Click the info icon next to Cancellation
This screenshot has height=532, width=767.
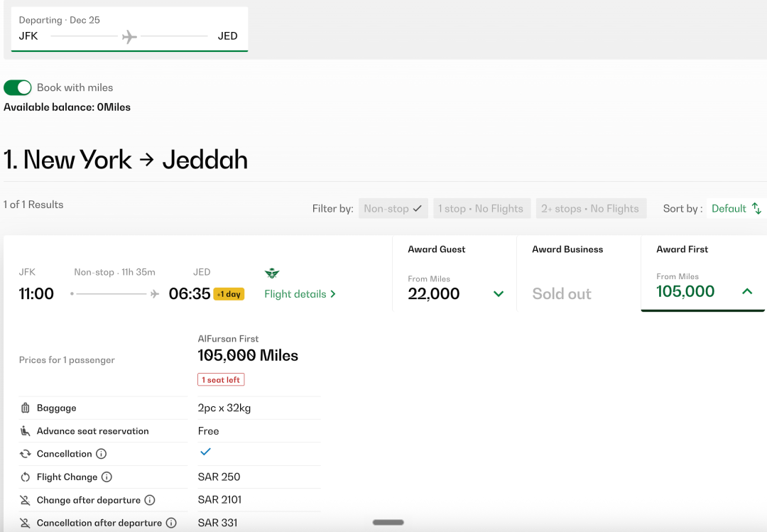click(102, 454)
